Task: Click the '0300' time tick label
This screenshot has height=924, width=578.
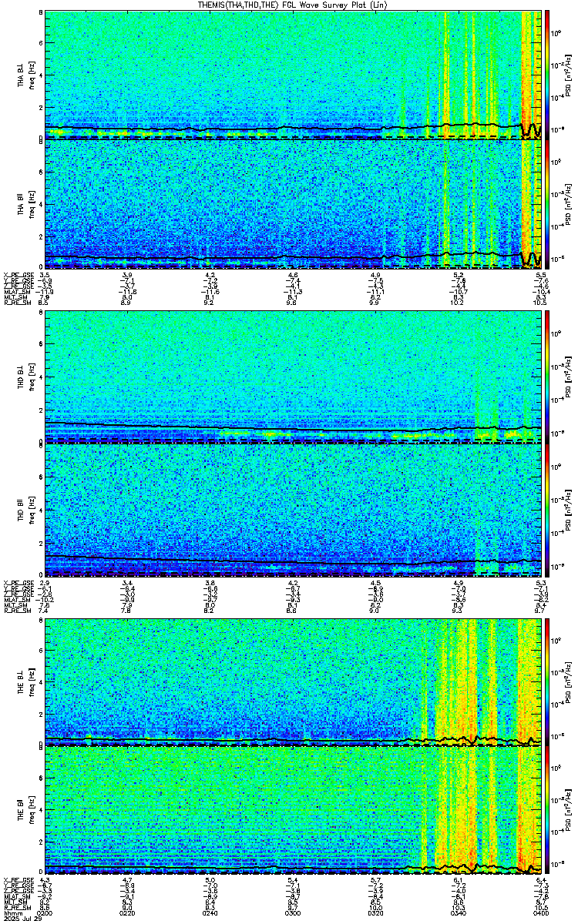Action: [293, 912]
